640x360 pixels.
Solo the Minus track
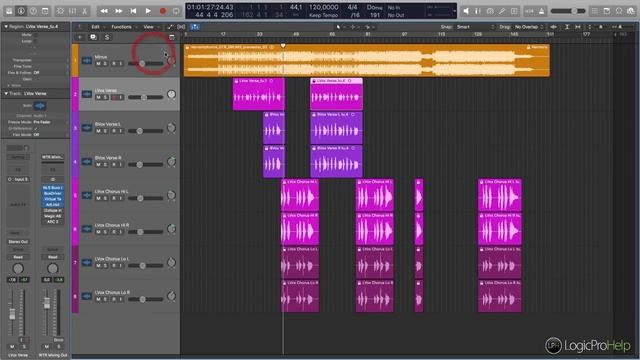pyautogui.click(x=105, y=64)
